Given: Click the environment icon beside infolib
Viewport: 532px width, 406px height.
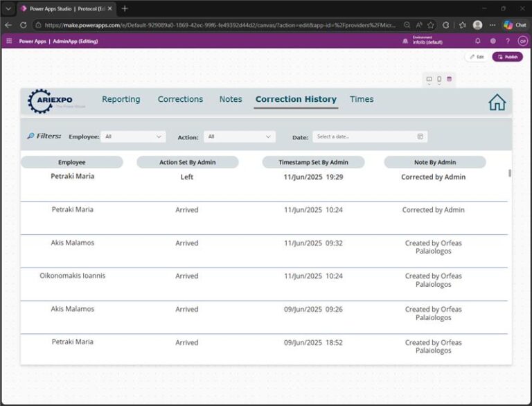Looking at the screenshot, I should [405, 41].
